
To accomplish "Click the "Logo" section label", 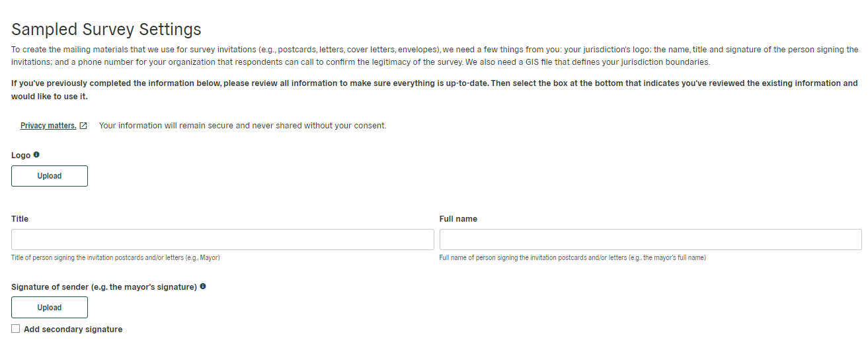I will point(21,155).
